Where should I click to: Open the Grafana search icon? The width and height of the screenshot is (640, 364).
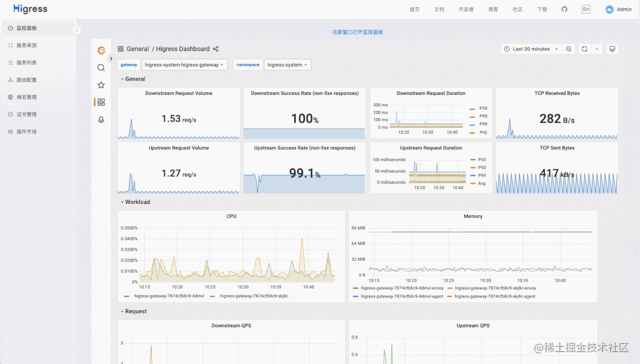click(101, 68)
